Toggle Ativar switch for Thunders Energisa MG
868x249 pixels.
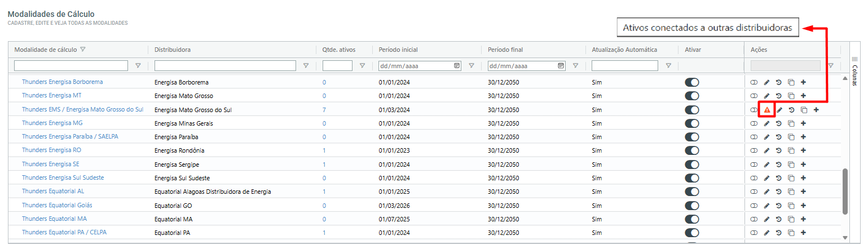(x=692, y=123)
